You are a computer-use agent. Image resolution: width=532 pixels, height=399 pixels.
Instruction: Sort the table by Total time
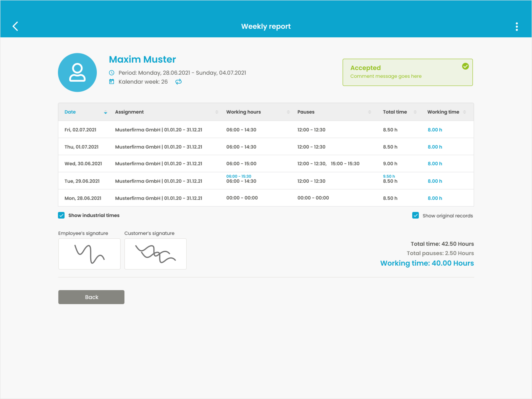tap(415, 112)
